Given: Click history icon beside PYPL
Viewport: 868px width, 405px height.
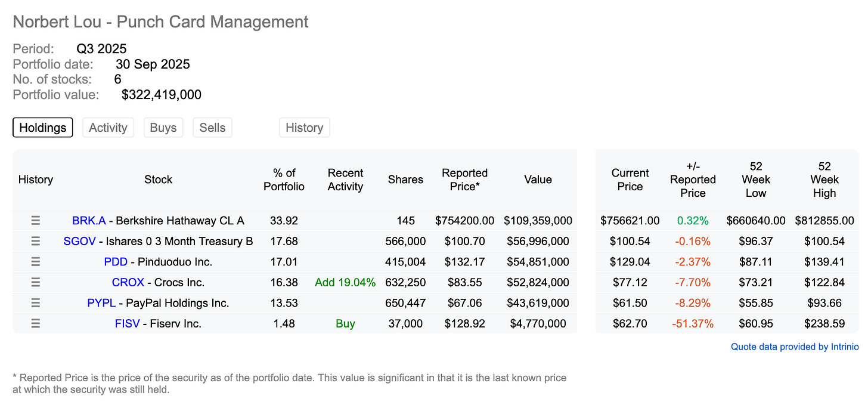Looking at the screenshot, I should click(x=36, y=303).
